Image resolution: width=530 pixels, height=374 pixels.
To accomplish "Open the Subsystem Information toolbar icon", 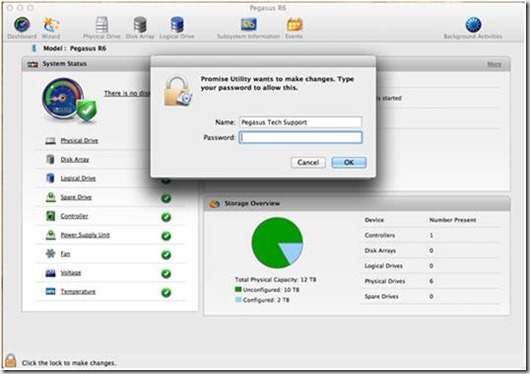I will coord(248,24).
